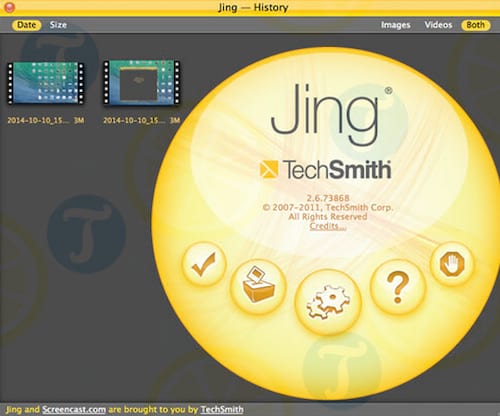Sort history by Size
Viewport: 500px width, 416px height.
tap(58, 25)
